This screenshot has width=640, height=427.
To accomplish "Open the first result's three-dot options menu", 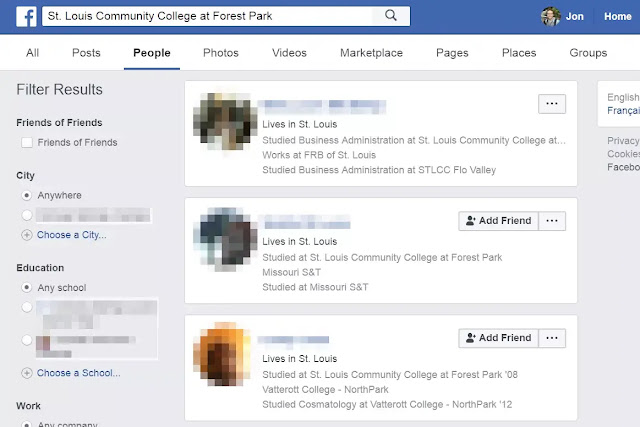I will [552, 104].
